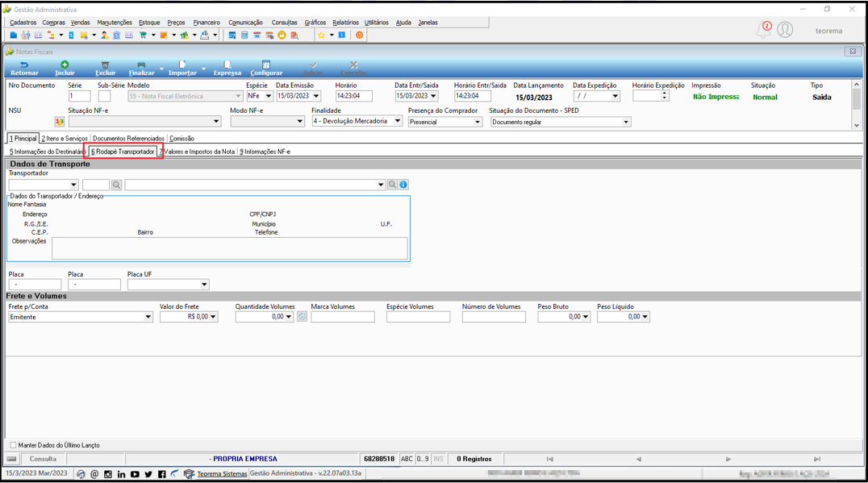Click the NSU number icon beside Situação NF-e
Screen dimensions: 868x483
coord(59,122)
